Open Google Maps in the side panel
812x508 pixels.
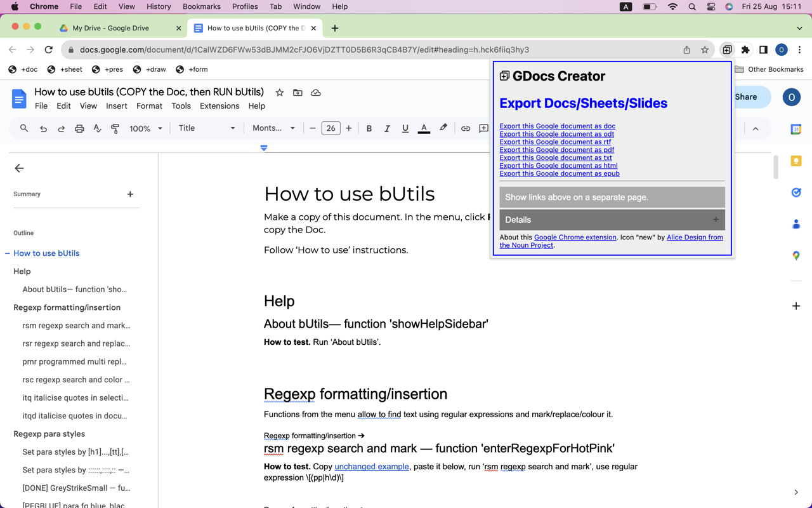796,256
